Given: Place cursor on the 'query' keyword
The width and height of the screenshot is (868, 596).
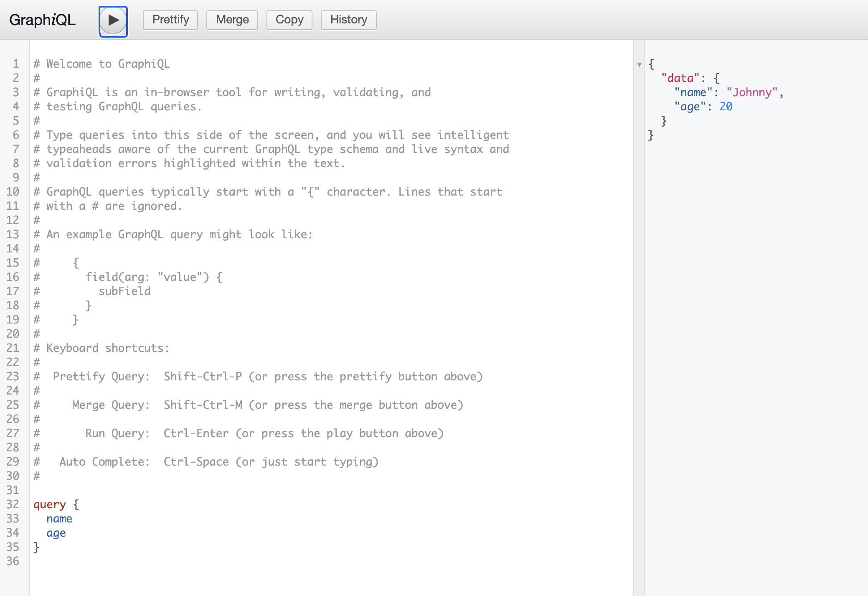Looking at the screenshot, I should click(x=50, y=504).
